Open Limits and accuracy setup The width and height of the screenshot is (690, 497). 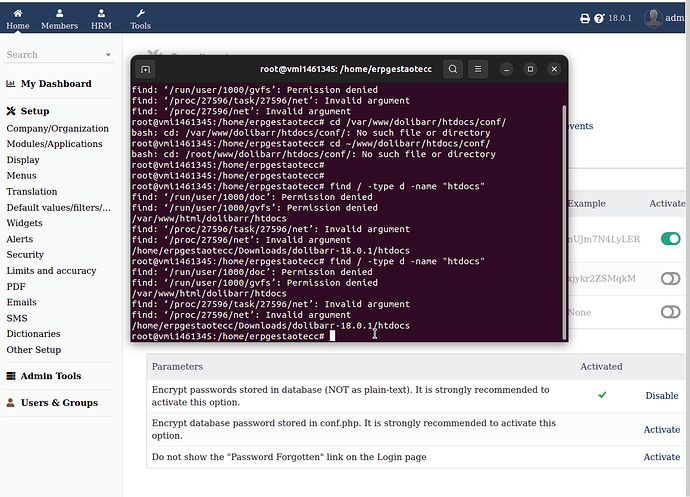(x=51, y=271)
